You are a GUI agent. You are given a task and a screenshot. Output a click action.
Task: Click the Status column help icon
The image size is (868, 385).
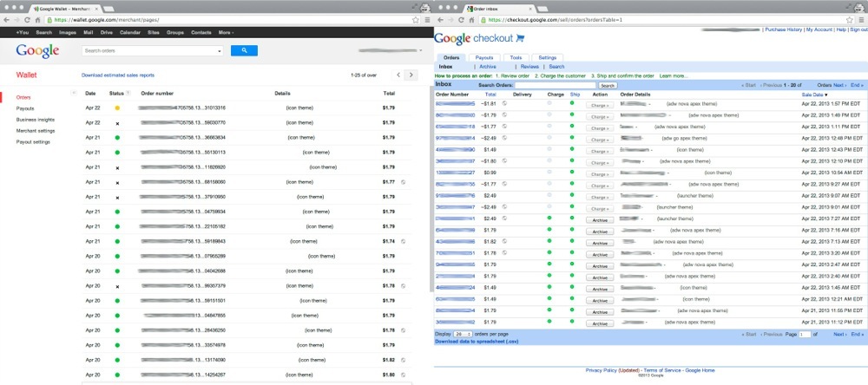128,93
